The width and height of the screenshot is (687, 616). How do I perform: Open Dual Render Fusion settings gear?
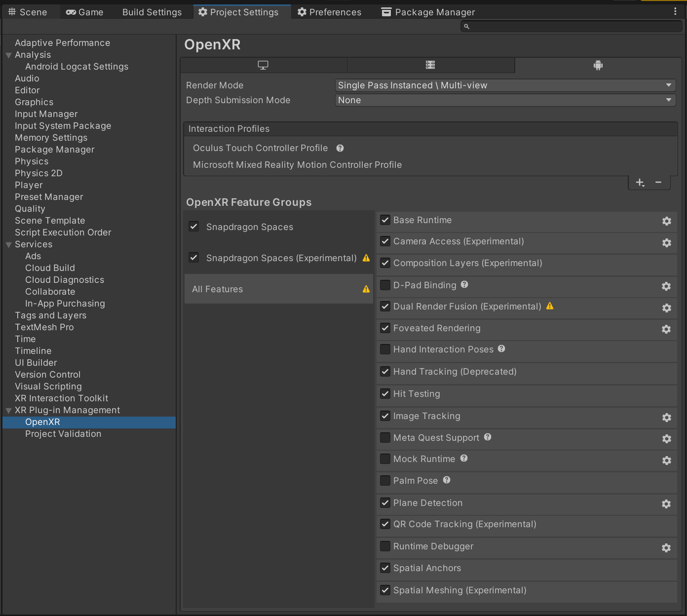tap(666, 308)
